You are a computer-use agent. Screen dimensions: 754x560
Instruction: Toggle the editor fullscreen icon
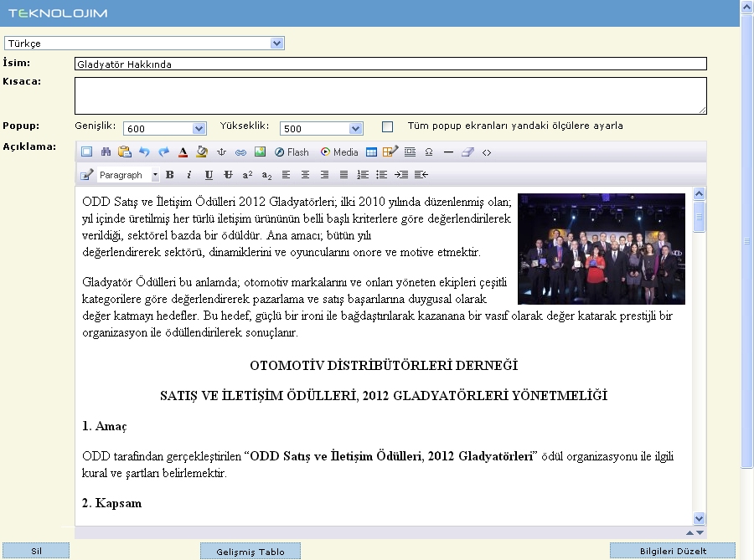[86, 152]
